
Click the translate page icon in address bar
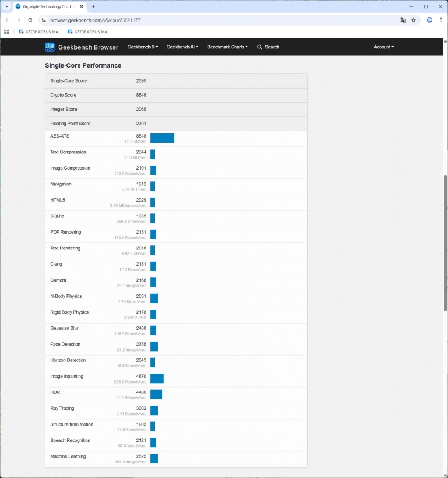403,20
